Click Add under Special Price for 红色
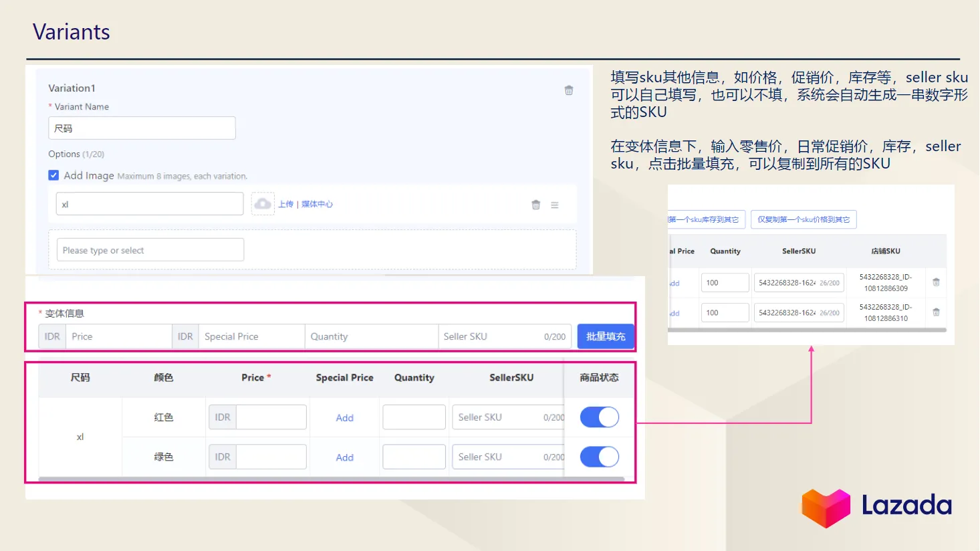Screen dimensions: 980x551 click(x=344, y=417)
